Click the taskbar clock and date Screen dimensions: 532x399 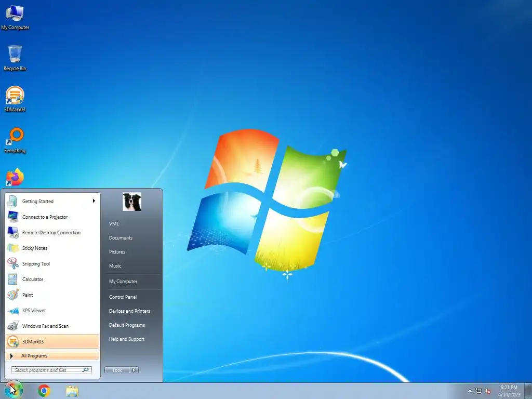[x=509, y=391]
